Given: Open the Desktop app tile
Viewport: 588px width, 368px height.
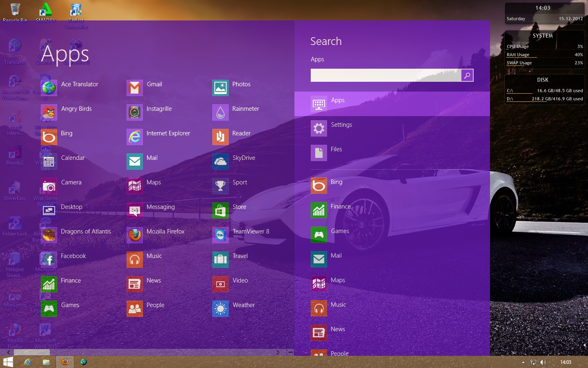Looking at the screenshot, I should pos(49,211).
